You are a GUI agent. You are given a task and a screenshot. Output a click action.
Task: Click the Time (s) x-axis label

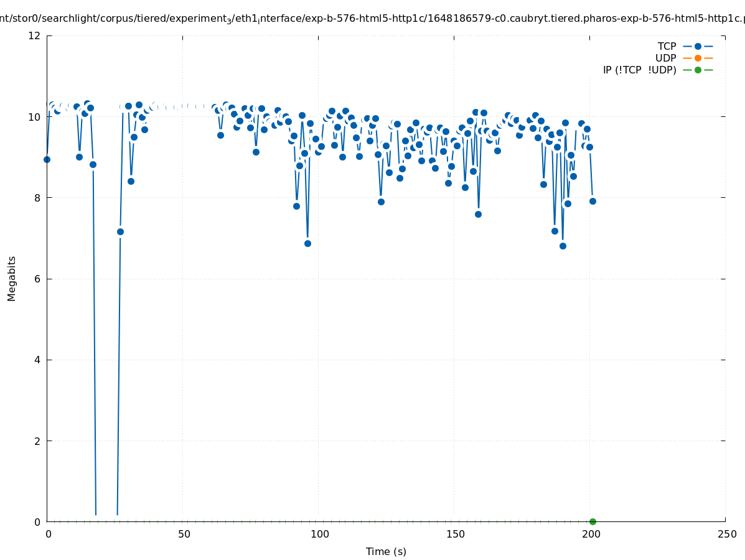click(386, 551)
